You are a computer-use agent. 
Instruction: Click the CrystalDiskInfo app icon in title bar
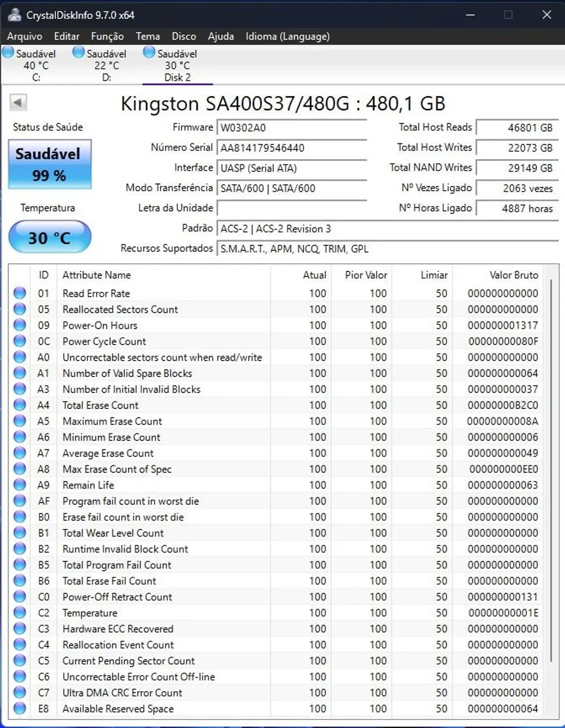point(15,15)
